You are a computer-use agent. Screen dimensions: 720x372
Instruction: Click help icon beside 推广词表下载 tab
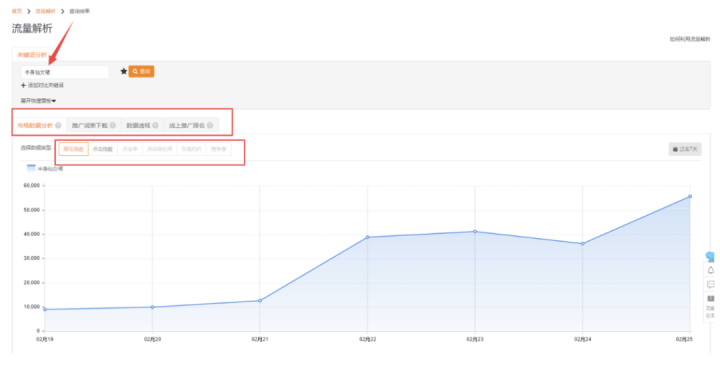point(113,125)
